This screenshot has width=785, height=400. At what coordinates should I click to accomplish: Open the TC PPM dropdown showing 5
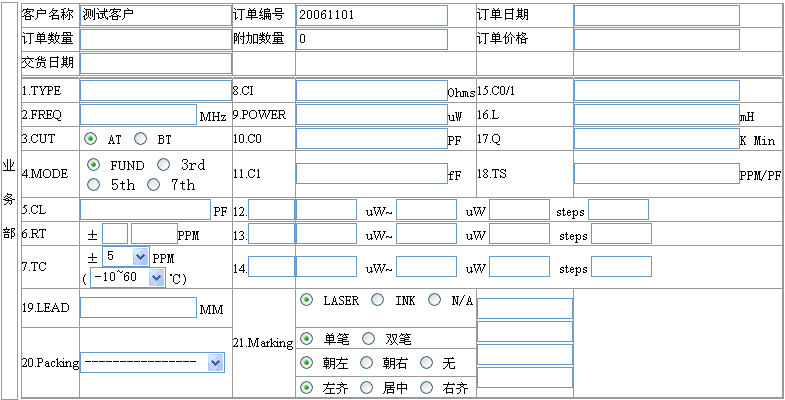pos(126,257)
